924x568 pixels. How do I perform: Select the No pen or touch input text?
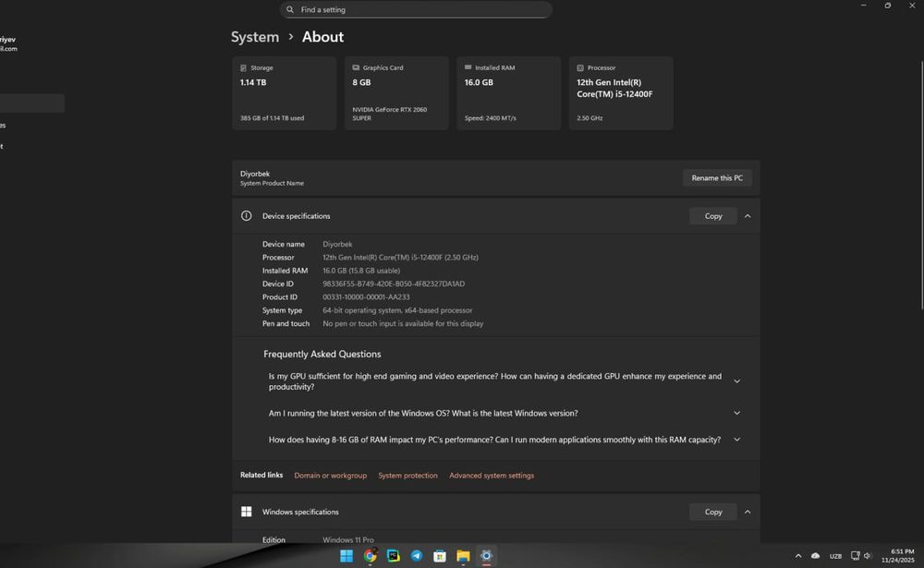tap(403, 323)
